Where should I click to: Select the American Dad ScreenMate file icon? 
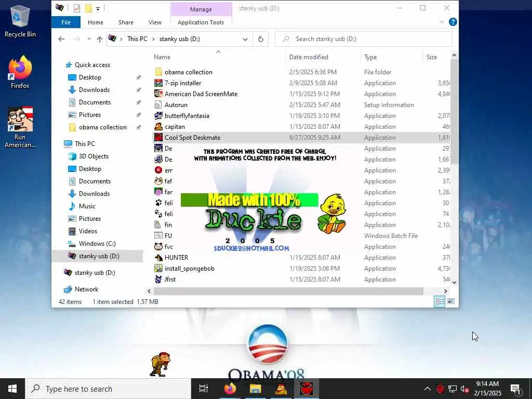point(158,94)
